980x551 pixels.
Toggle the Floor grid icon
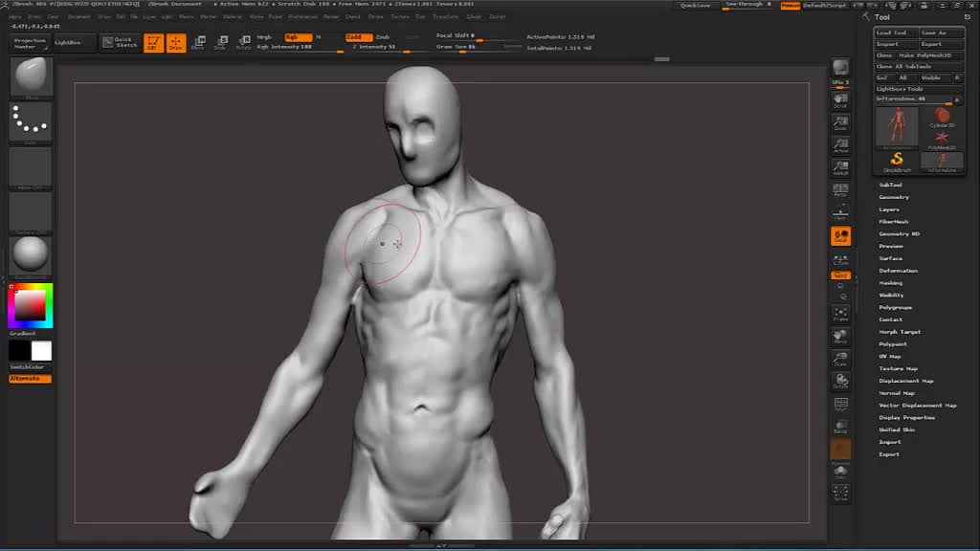click(840, 212)
